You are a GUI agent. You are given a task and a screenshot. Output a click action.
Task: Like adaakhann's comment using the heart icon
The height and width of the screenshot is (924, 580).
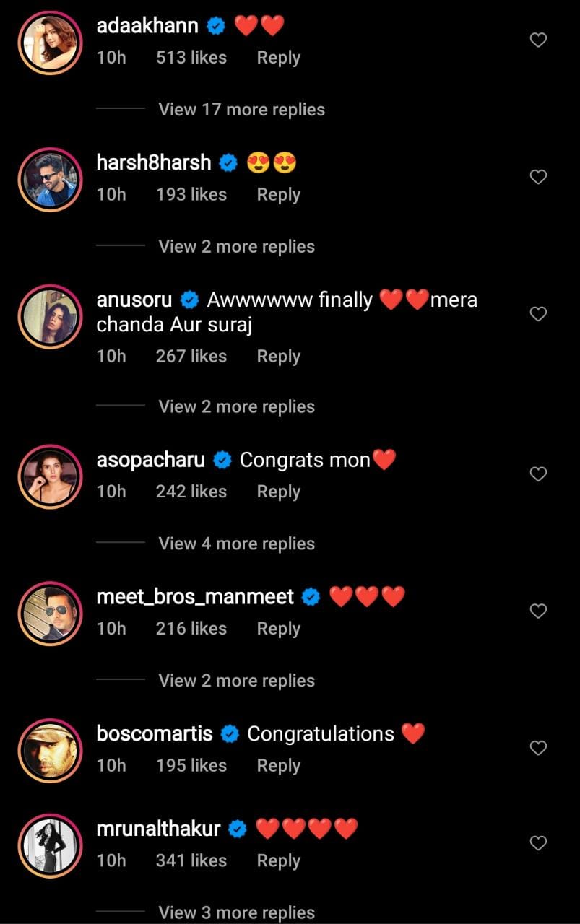click(538, 40)
